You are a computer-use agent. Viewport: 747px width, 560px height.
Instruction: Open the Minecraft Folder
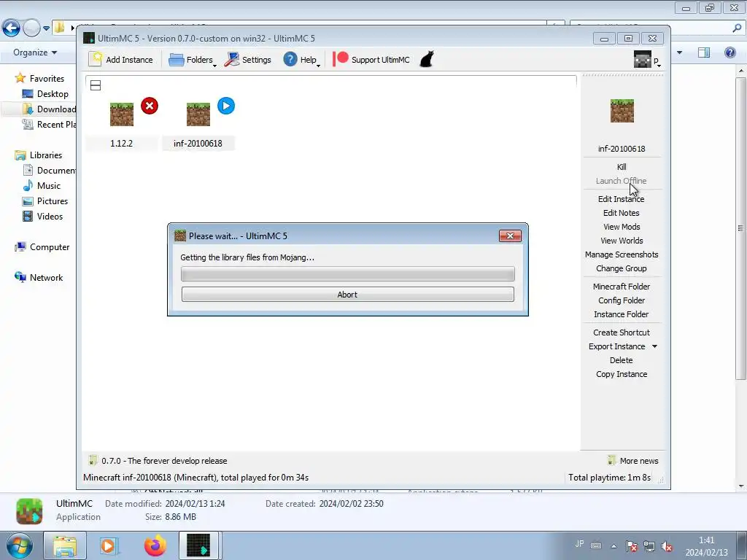[622, 286]
